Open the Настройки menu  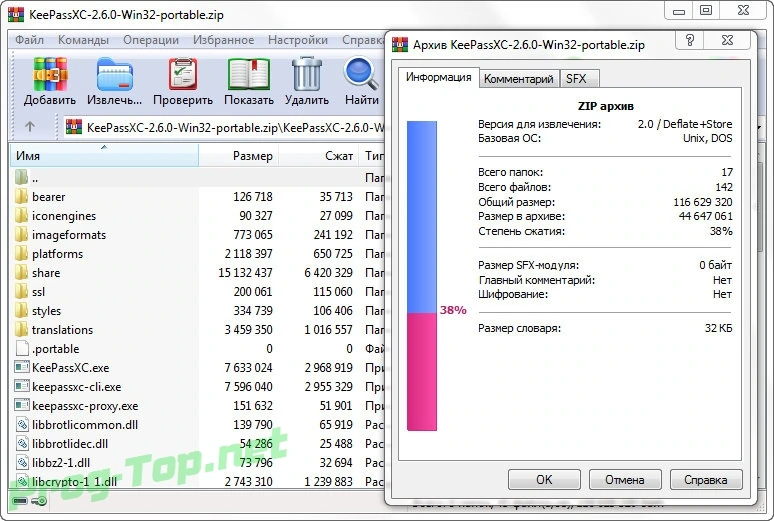click(298, 40)
